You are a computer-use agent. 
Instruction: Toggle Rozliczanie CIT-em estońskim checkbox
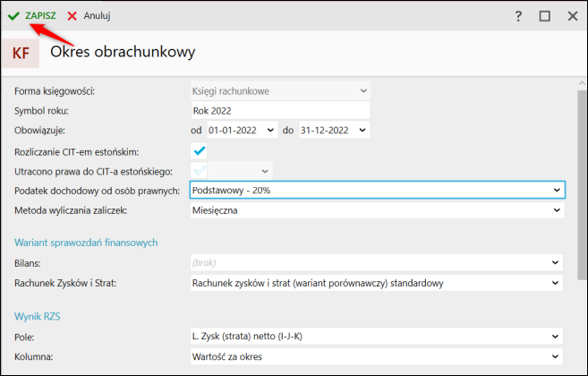point(199,150)
